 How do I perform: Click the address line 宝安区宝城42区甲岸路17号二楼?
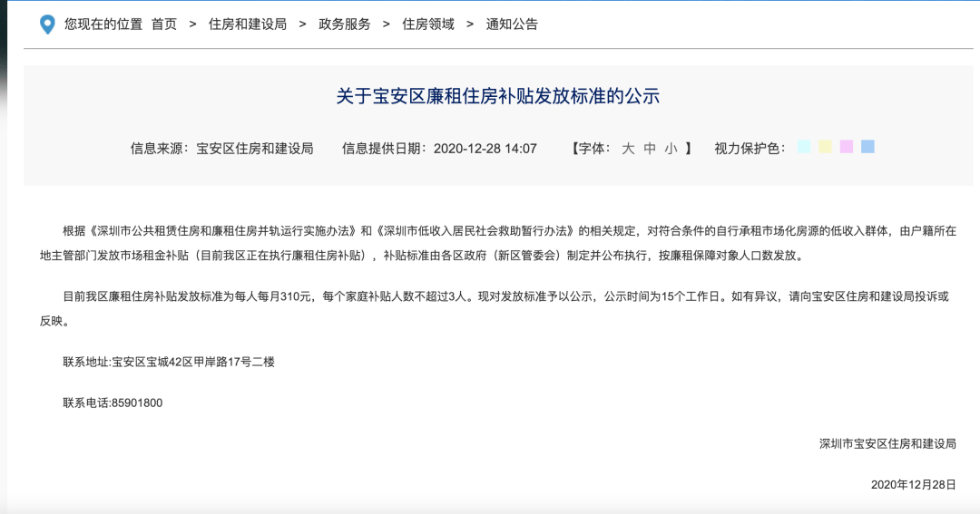(193, 363)
